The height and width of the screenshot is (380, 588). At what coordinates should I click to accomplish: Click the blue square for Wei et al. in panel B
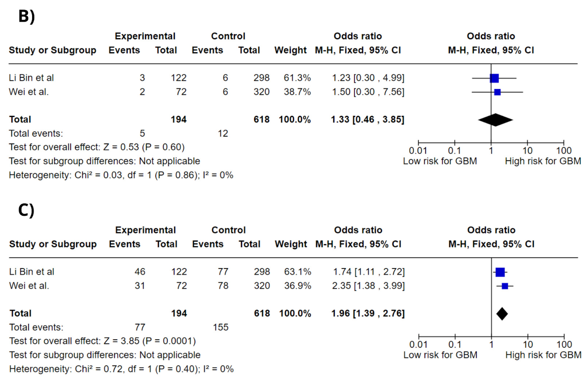point(497,92)
